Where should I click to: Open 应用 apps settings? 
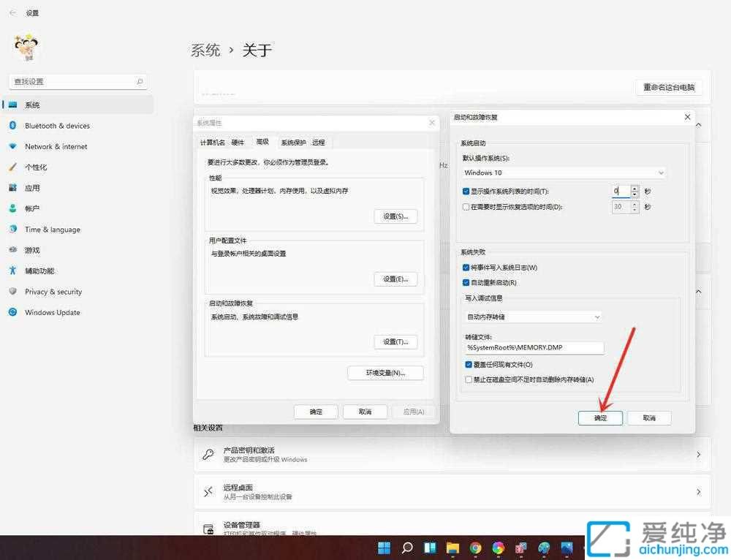[78, 188]
